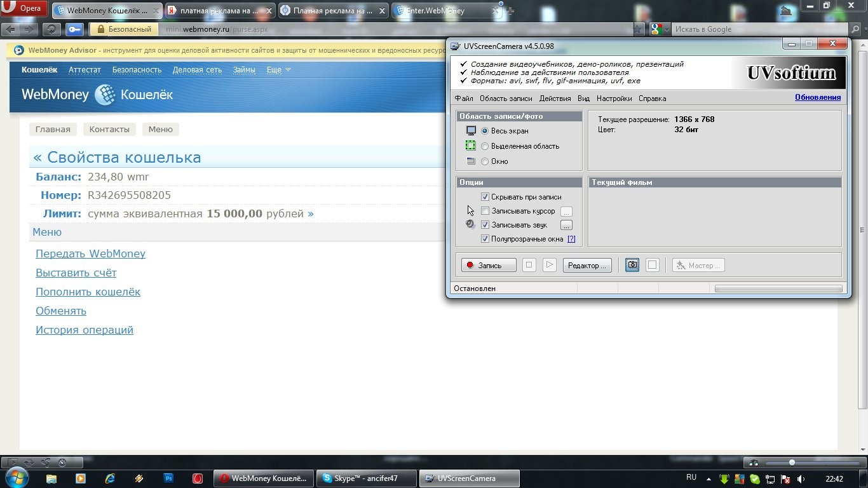Click the Opera page vertical scrollbar
The height and width of the screenshot is (488, 868).
tap(862, 230)
